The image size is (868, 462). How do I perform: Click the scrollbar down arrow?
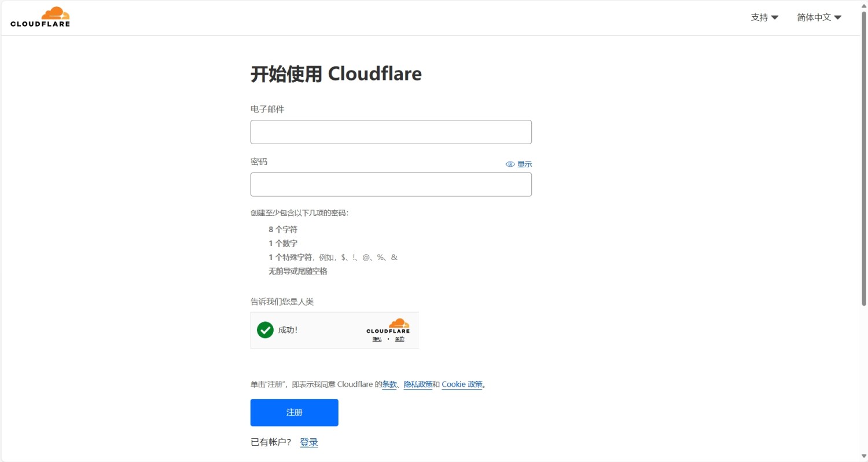pyautogui.click(x=863, y=457)
